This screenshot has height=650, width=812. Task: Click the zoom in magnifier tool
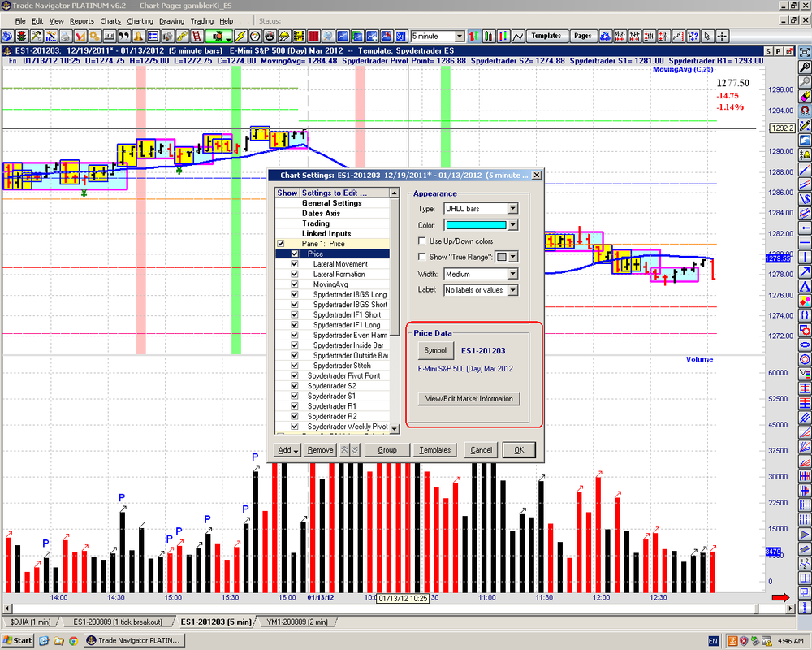(x=805, y=67)
